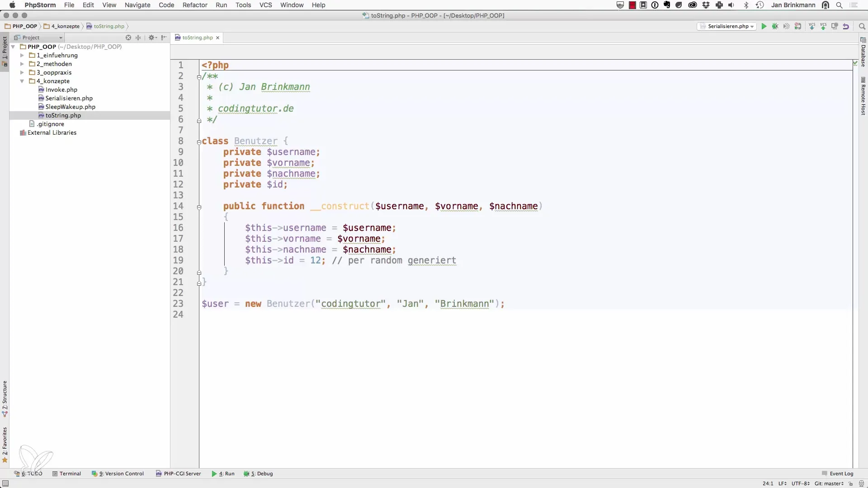Expand the 3_ooppraxis folder
The height and width of the screenshot is (488, 868).
tap(22, 72)
